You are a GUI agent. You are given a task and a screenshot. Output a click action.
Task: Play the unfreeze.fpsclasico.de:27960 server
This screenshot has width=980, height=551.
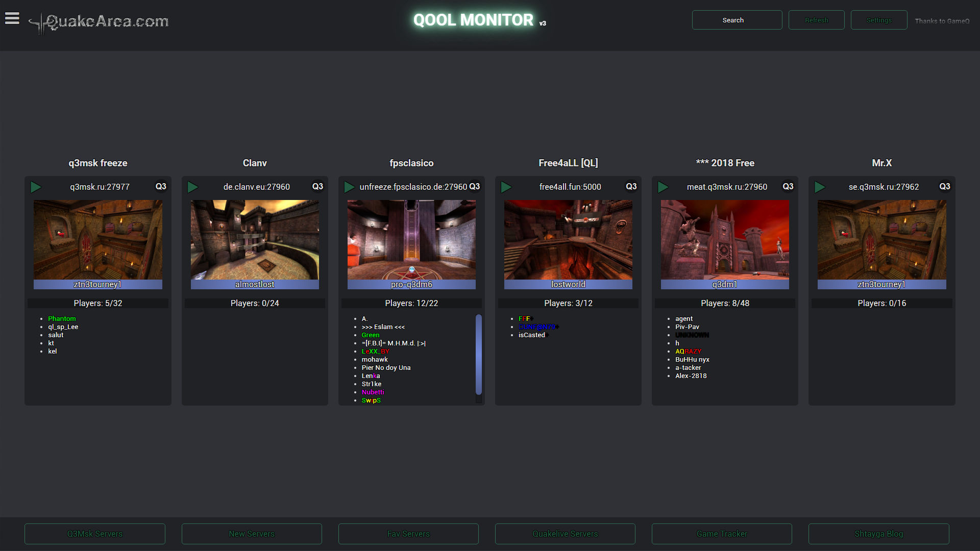pos(349,187)
